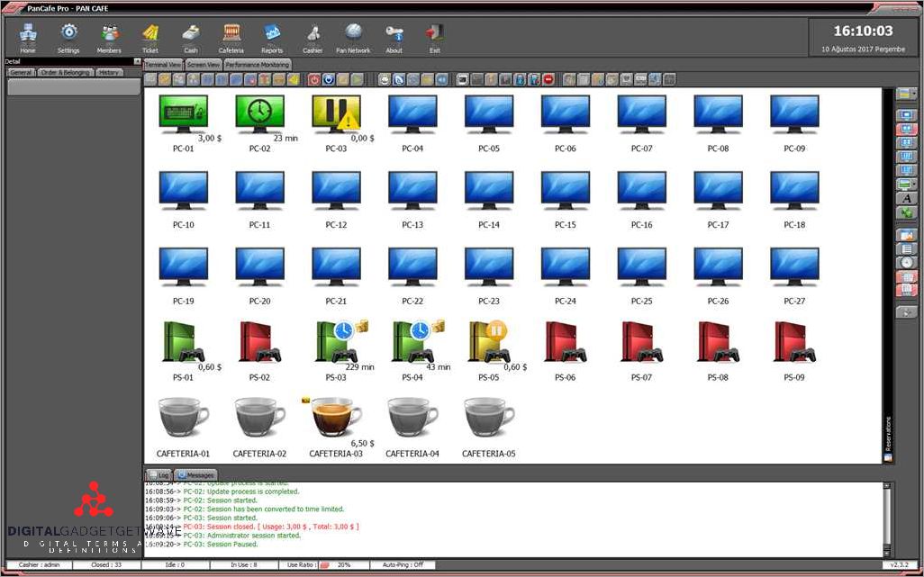Select the PS-05 paused console
Image resolution: width=924 pixels, height=577 pixels.
pos(489,343)
